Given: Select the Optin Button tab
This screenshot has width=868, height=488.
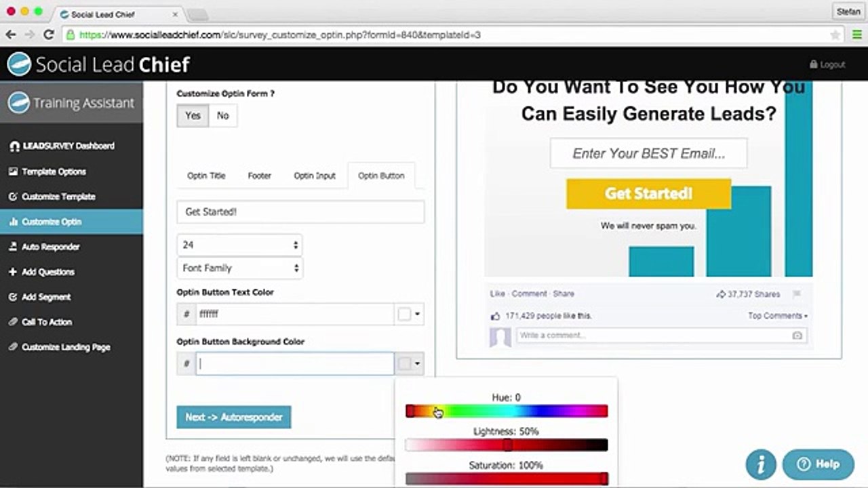Looking at the screenshot, I should 381,176.
